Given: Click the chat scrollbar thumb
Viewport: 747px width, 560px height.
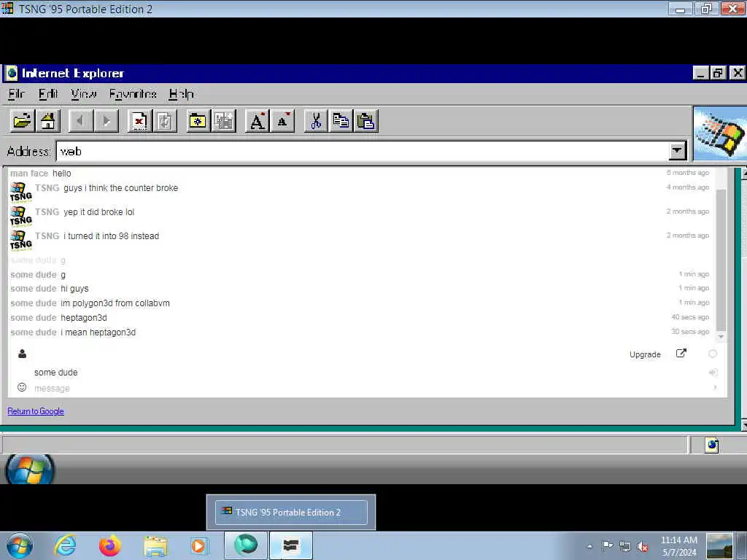Looking at the screenshot, I should click(721, 259).
